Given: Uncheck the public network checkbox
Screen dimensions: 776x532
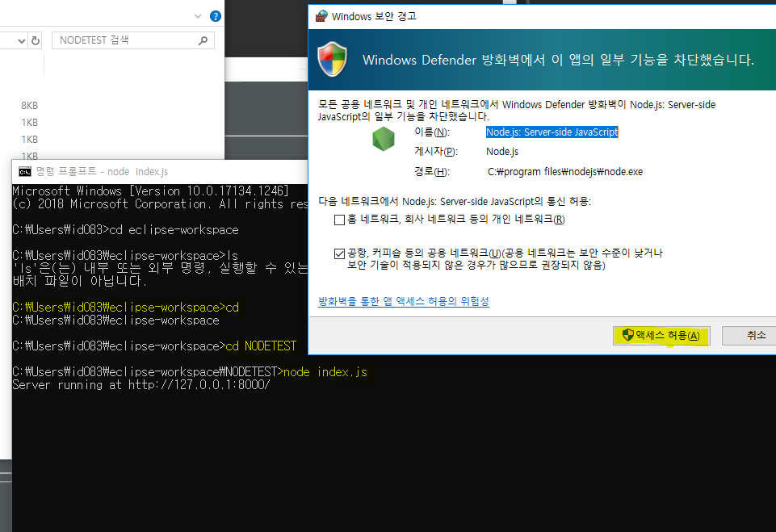Looking at the screenshot, I should click(339, 253).
